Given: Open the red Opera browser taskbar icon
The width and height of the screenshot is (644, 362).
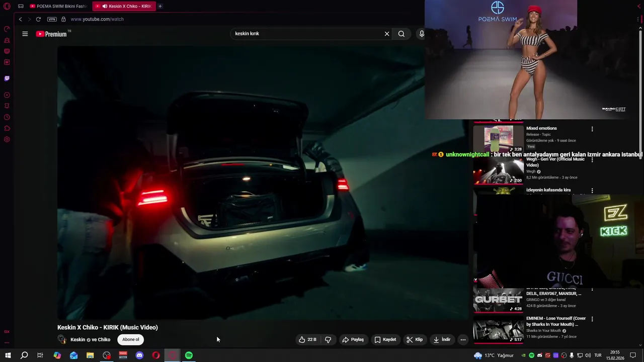Looking at the screenshot, I should [156, 355].
